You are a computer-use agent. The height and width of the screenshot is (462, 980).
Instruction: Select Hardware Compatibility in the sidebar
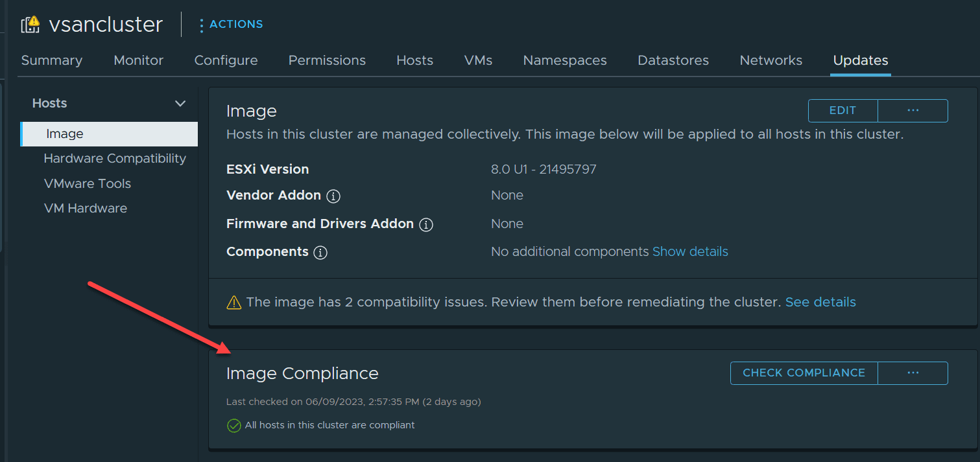(115, 159)
